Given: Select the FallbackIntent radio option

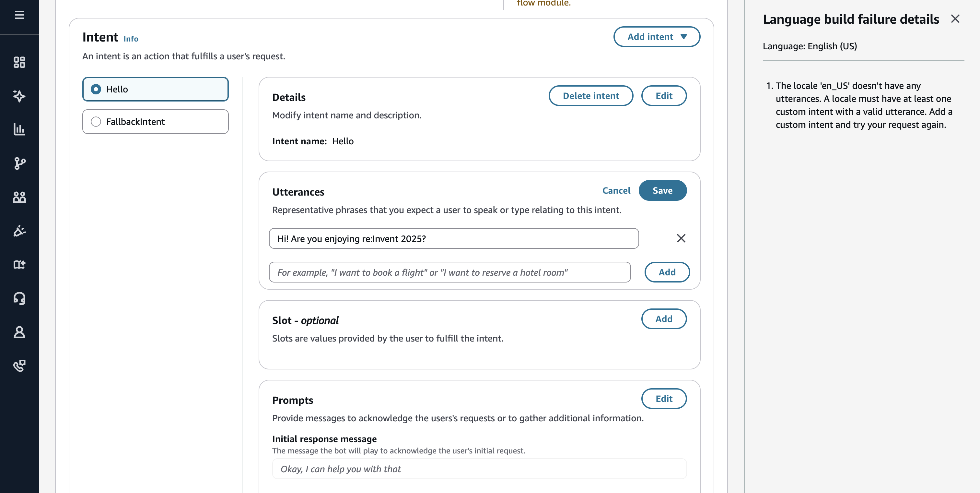Looking at the screenshot, I should coord(96,122).
